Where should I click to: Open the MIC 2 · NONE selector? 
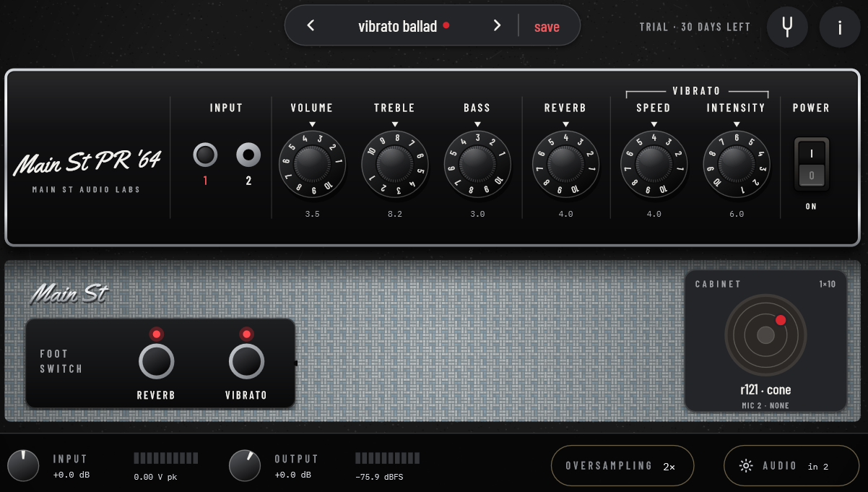tap(765, 406)
